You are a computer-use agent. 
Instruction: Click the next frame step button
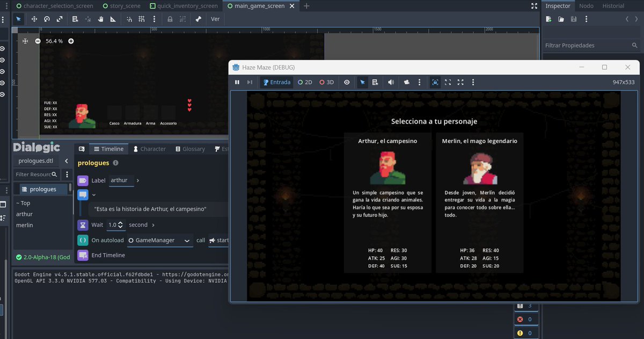click(x=250, y=82)
